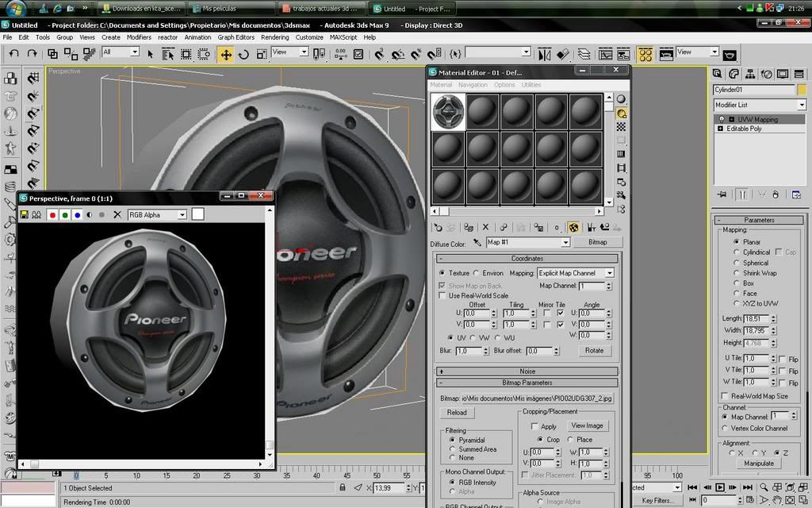Open the Motion command panel tab
This screenshot has width=812, height=508.
(767, 74)
